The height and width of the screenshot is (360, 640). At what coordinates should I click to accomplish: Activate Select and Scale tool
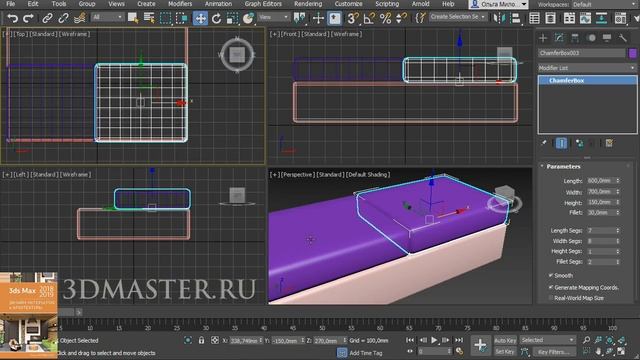pyautogui.click(x=232, y=18)
